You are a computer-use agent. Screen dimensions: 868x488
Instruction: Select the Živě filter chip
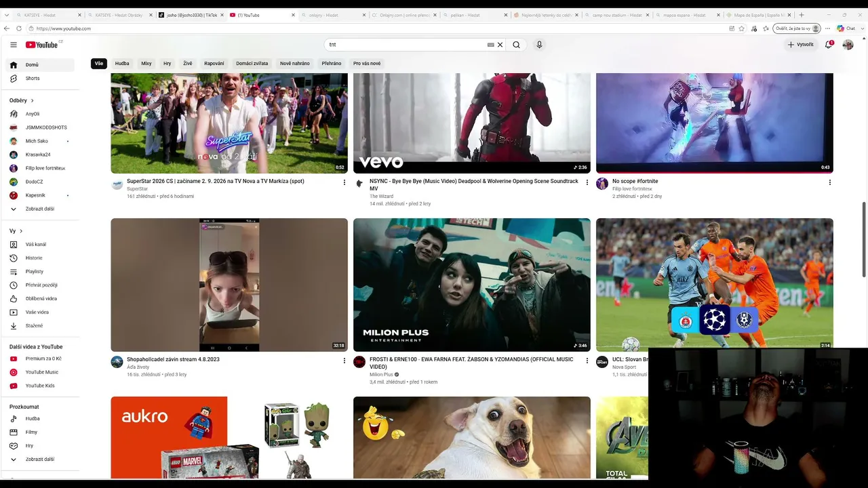pos(188,64)
